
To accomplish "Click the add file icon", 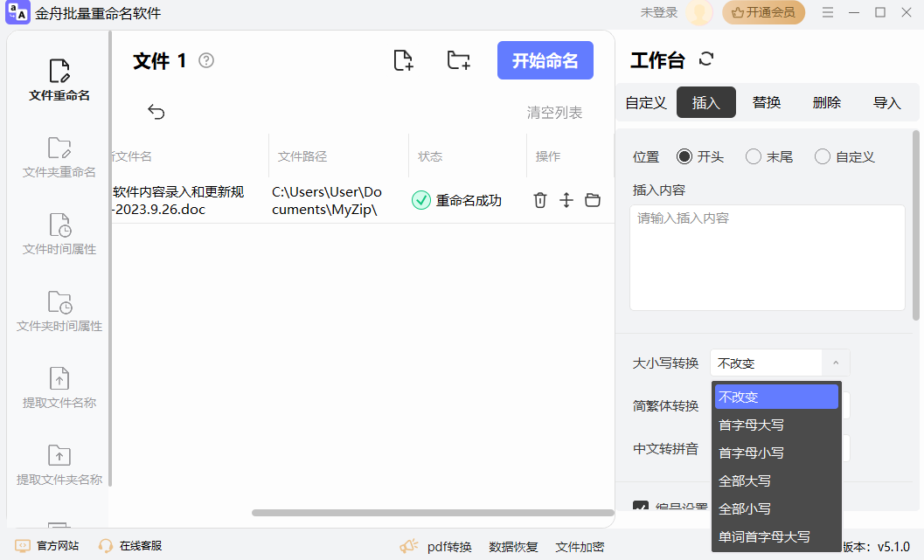I will click(403, 60).
